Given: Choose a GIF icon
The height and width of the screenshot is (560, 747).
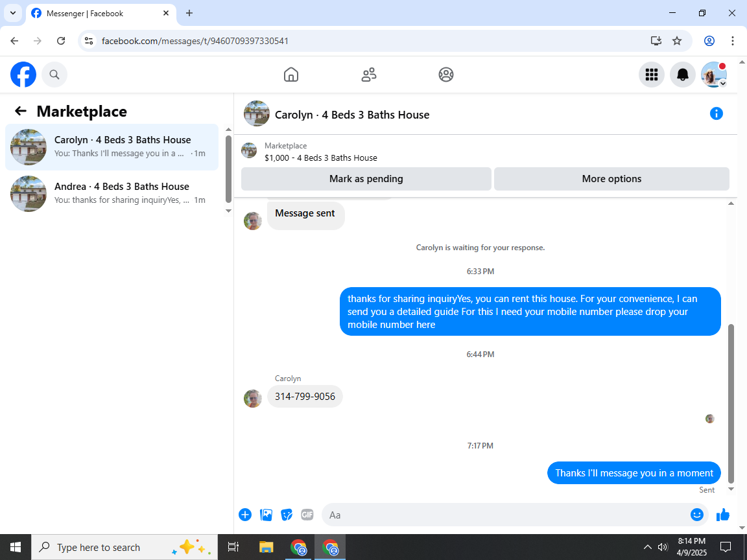Looking at the screenshot, I should tap(307, 515).
